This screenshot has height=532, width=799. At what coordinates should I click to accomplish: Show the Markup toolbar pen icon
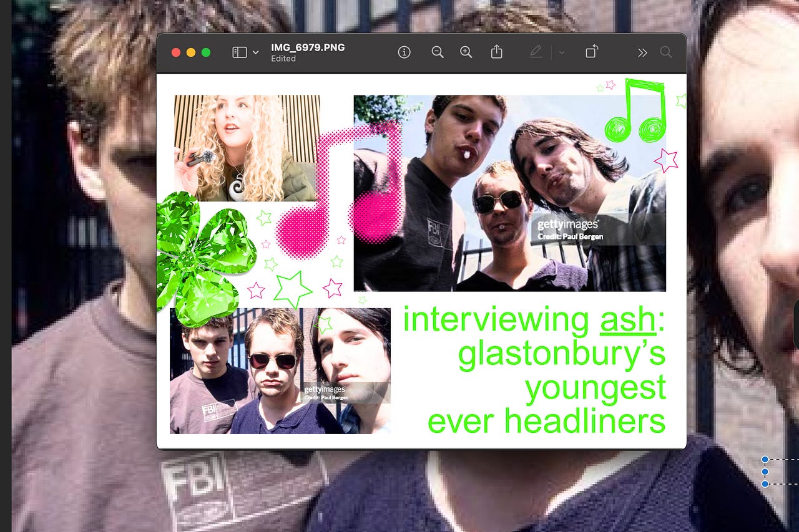pyautogui.click(x=536, y=52)
